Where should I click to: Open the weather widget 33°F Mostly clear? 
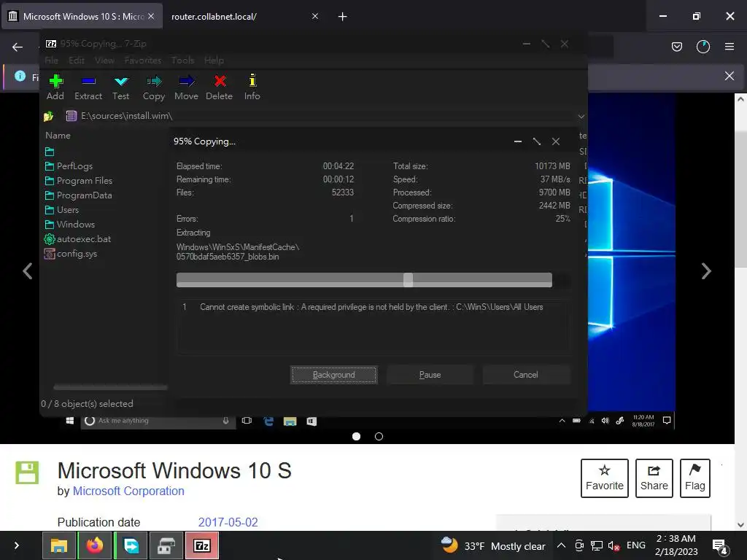coord(492,545)
